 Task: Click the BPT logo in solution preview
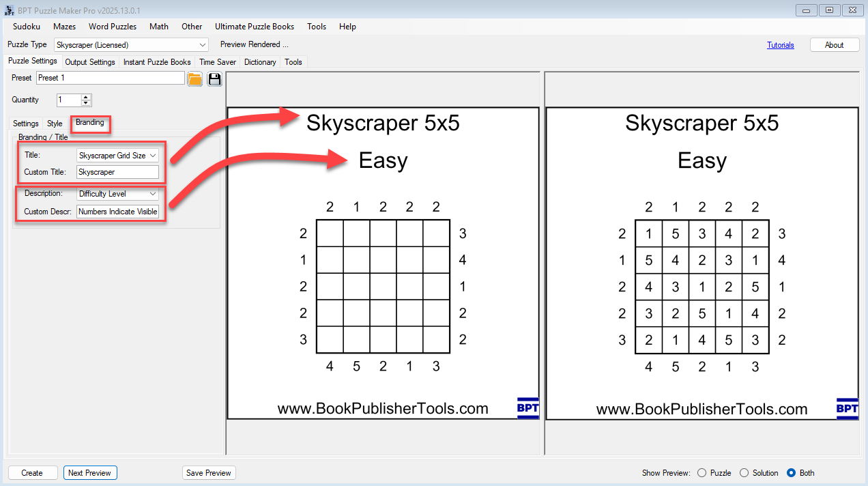[847, 408]
